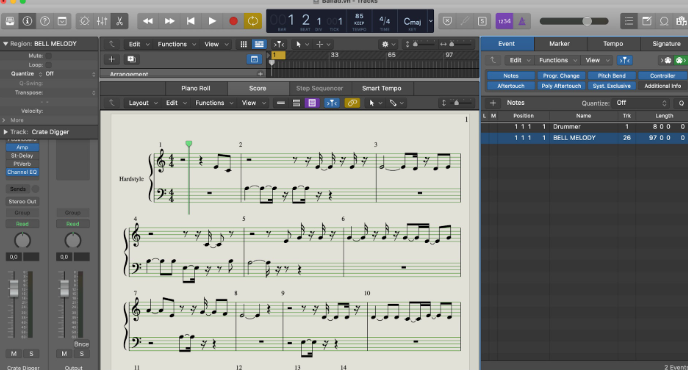This screenshot has width=688, height=370.
Task: Click the Record button in the transport
Action: (233, 21)
